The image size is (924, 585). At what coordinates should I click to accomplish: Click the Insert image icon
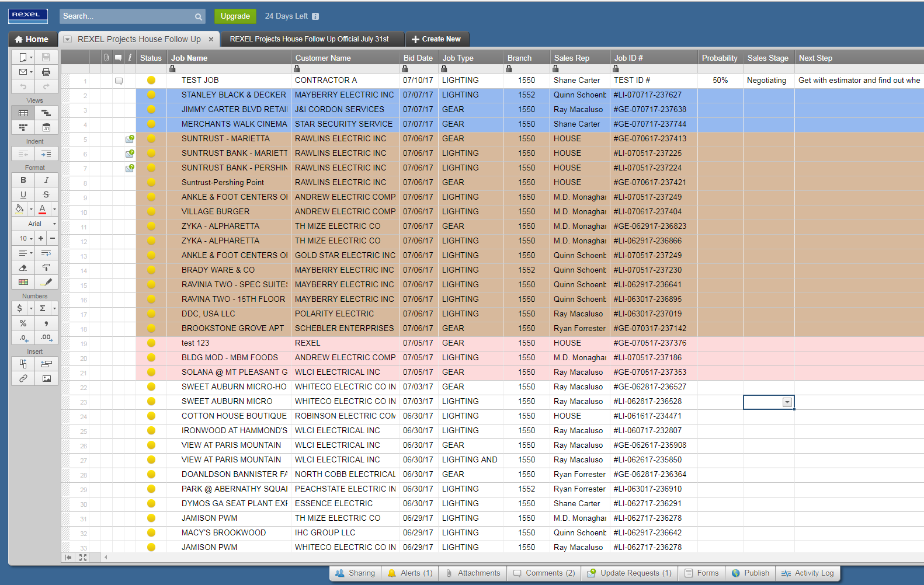pyautogui.click(x=46, y=378)
